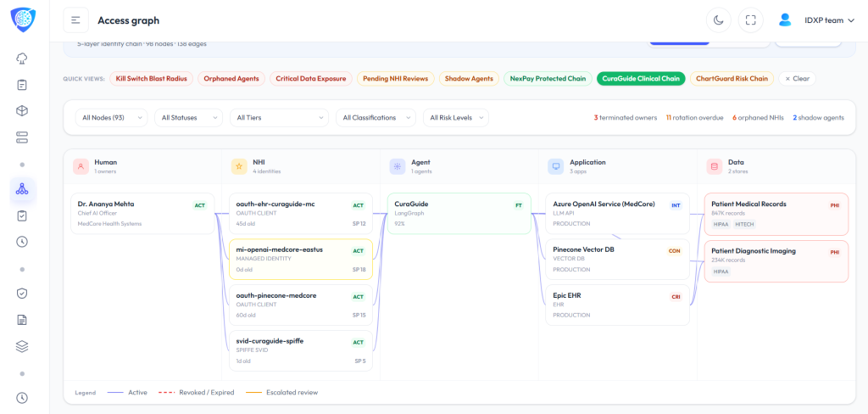868x414 pixels.
Task: Deselect the active CuraGuide Clinical Chain view
Action: point(641,79)
